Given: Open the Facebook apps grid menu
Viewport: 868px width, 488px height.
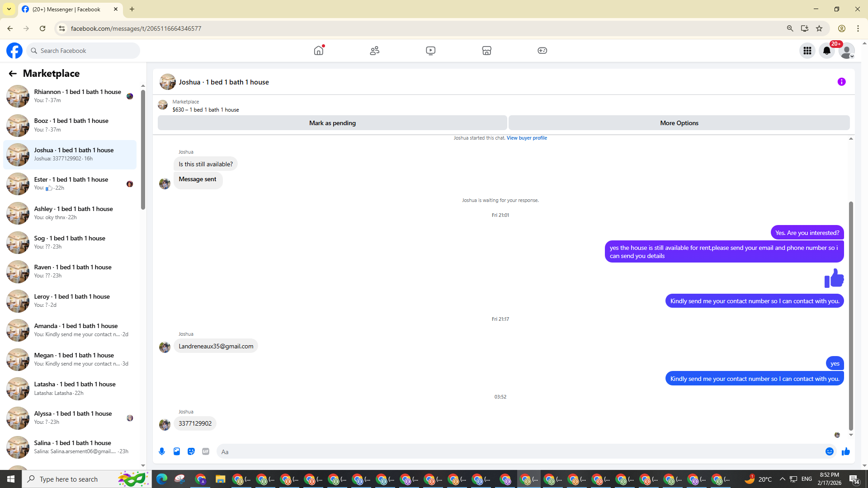Looking at the screenshot, I should pos(807,51).
